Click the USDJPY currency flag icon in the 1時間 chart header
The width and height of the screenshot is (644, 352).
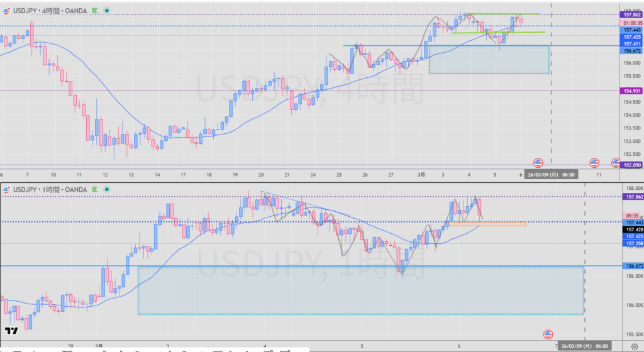(x=8, y=189)
